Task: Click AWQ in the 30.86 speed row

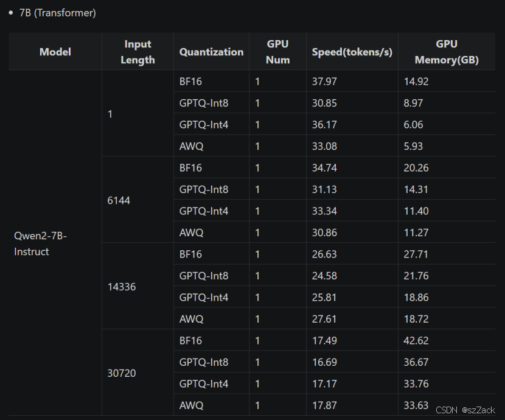Action: click(x=191, y=233)
